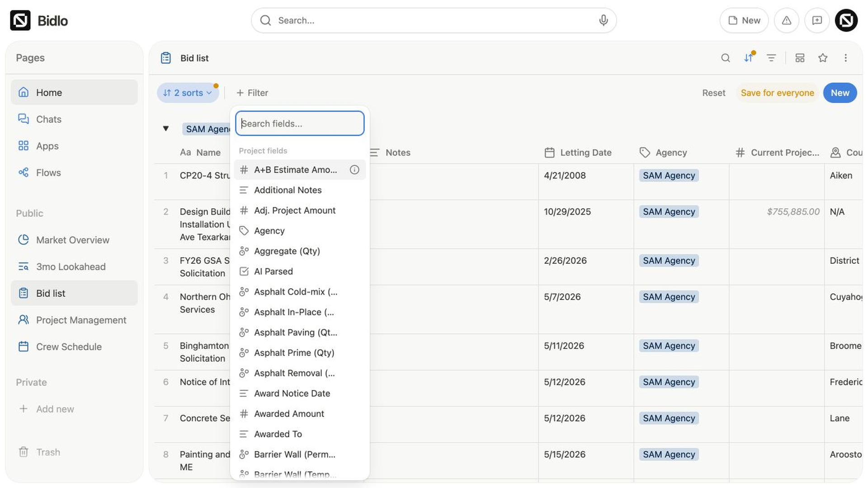Click the blue New record button
Viewport: 868px width, 488px height.
coord(840,93)
